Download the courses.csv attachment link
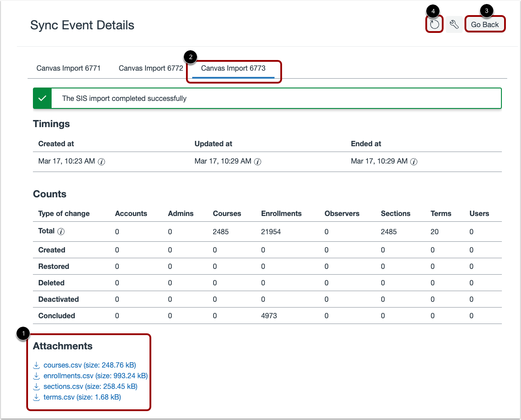This screenshot has height=420, width=521. (89, 365)
